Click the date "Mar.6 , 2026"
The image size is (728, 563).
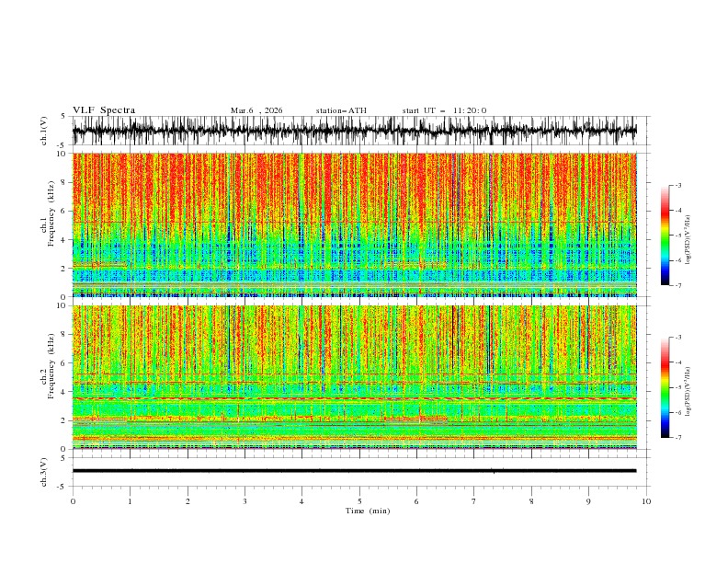tap(256, 110)
